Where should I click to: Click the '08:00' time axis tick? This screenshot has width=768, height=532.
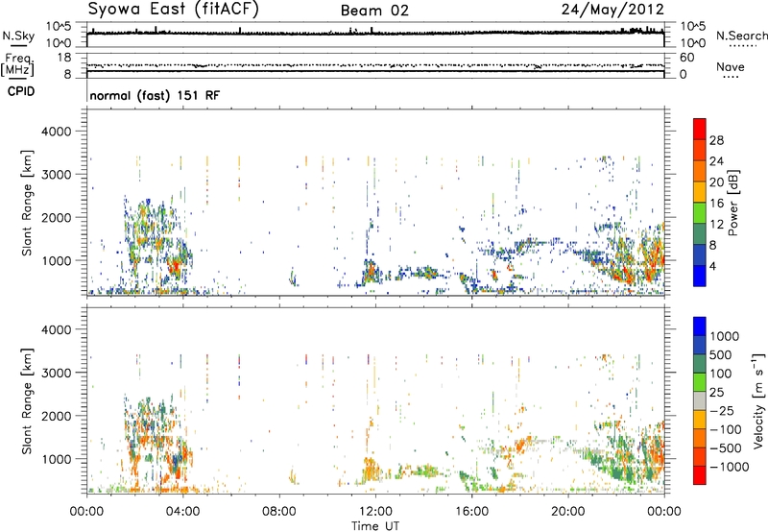click(x=278, y=512)
